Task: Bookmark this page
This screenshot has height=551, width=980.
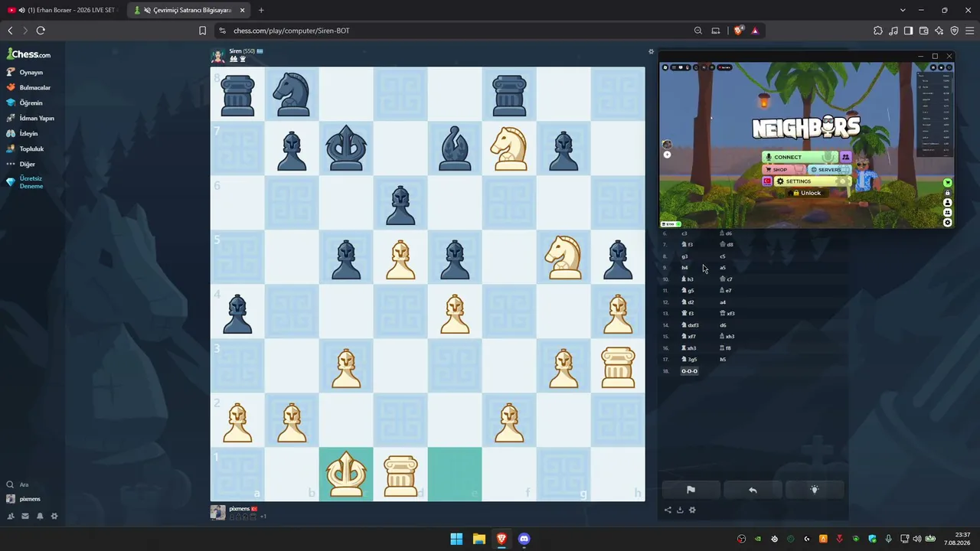Action: (x=202, y=31)
